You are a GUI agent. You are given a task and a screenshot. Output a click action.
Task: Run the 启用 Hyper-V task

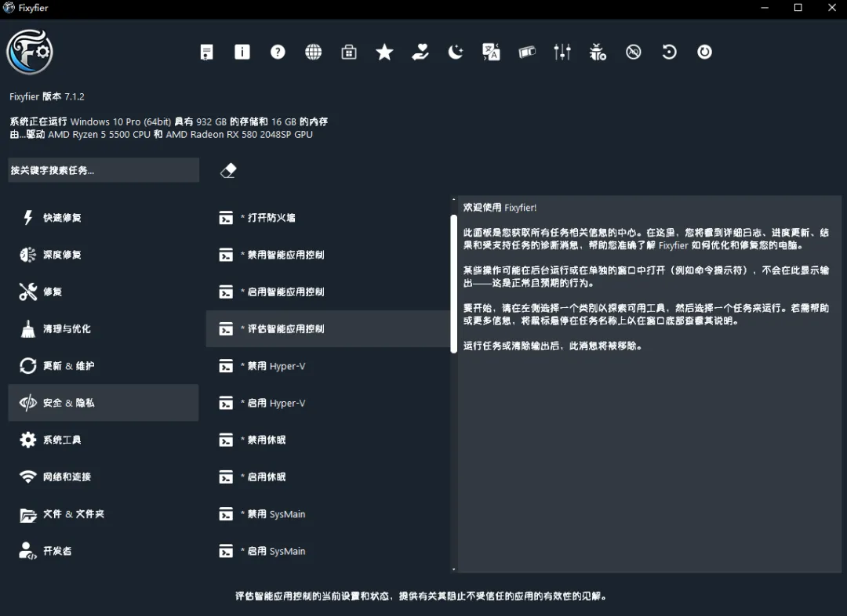click(x=327, y=403)
